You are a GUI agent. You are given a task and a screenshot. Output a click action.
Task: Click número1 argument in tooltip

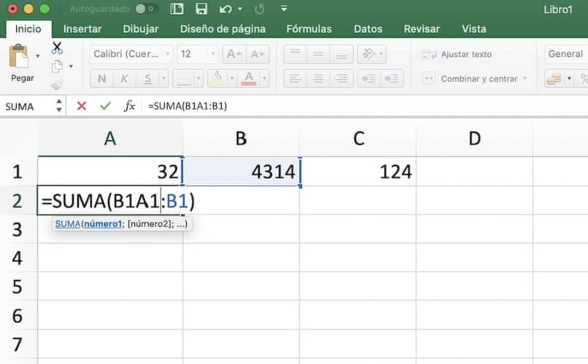(x=103, y=224)
